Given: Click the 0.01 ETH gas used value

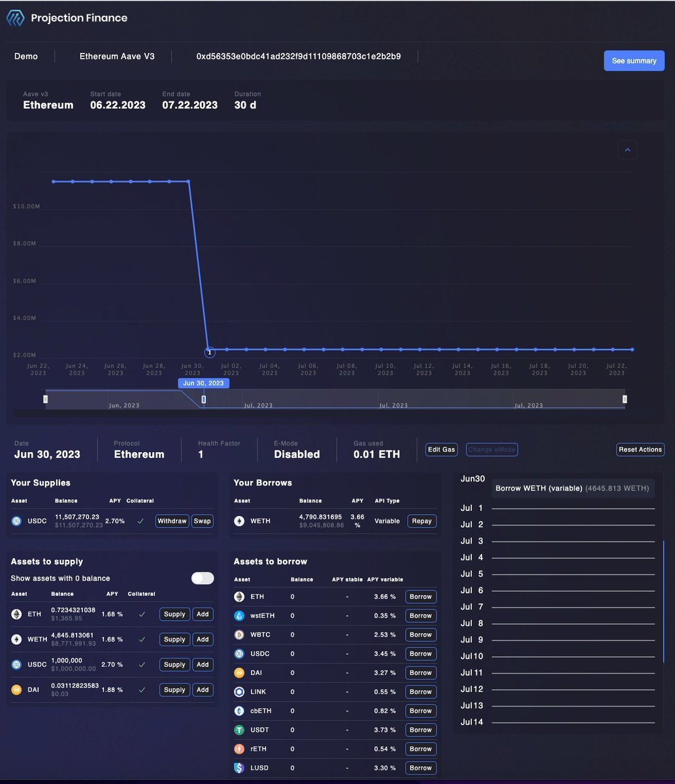Looking at the screenshot, I should click(x=376, y=454).
